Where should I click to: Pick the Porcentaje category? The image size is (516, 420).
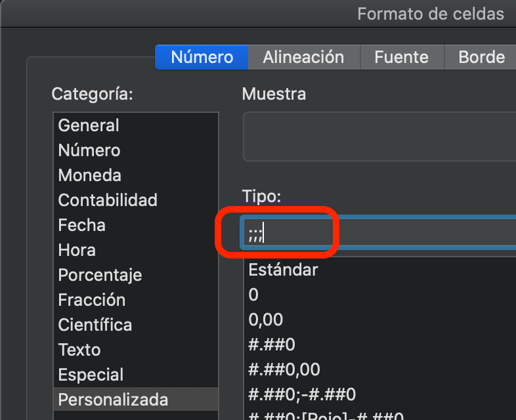point(136,275)
